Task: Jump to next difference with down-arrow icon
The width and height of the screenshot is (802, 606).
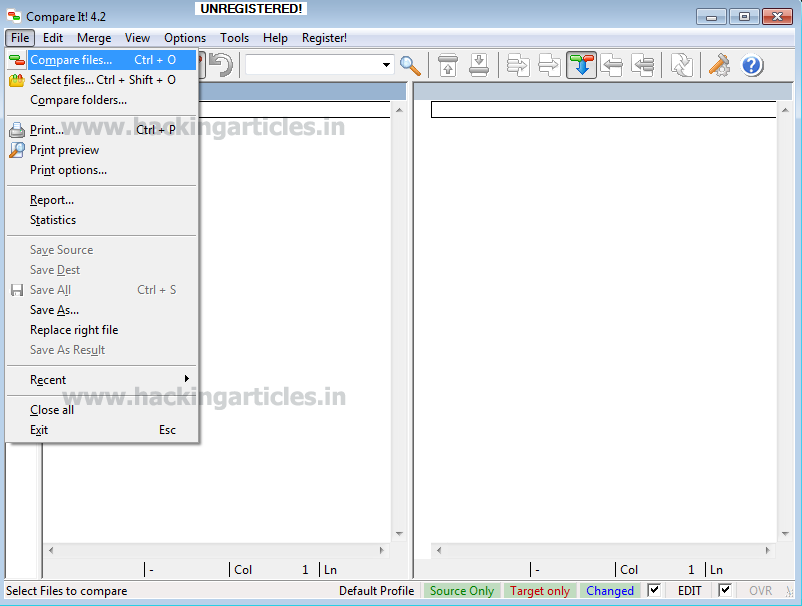Action: (479, 65)
